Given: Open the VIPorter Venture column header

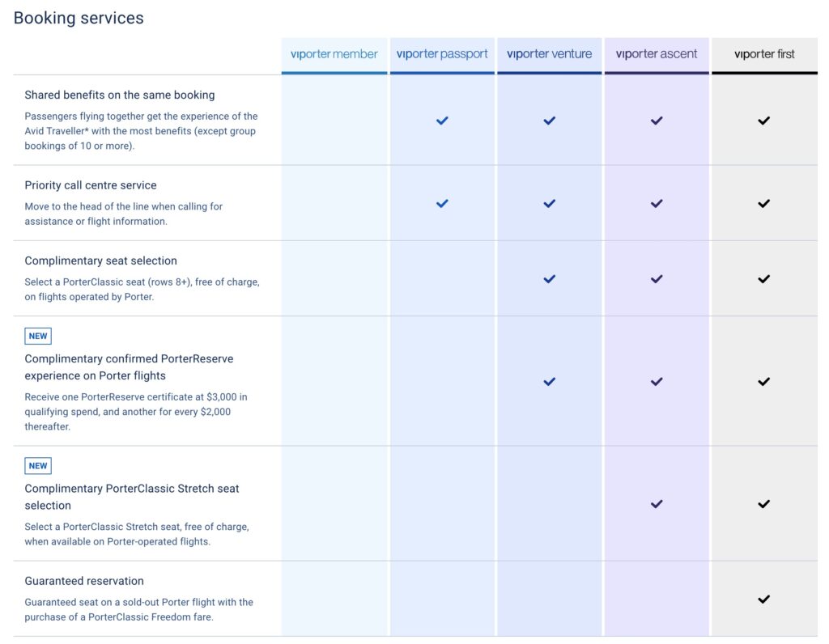Looking at the screenshot, I should (x=549, y=54).
